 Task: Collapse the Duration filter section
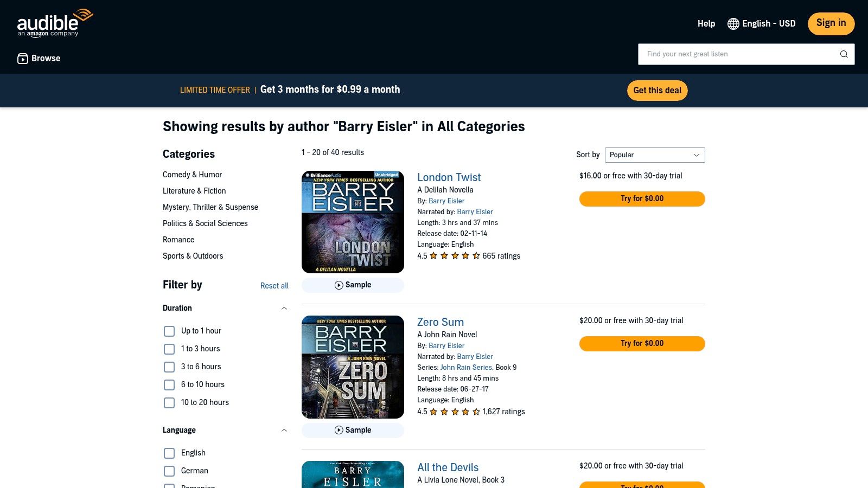click(x=284, y=309)
